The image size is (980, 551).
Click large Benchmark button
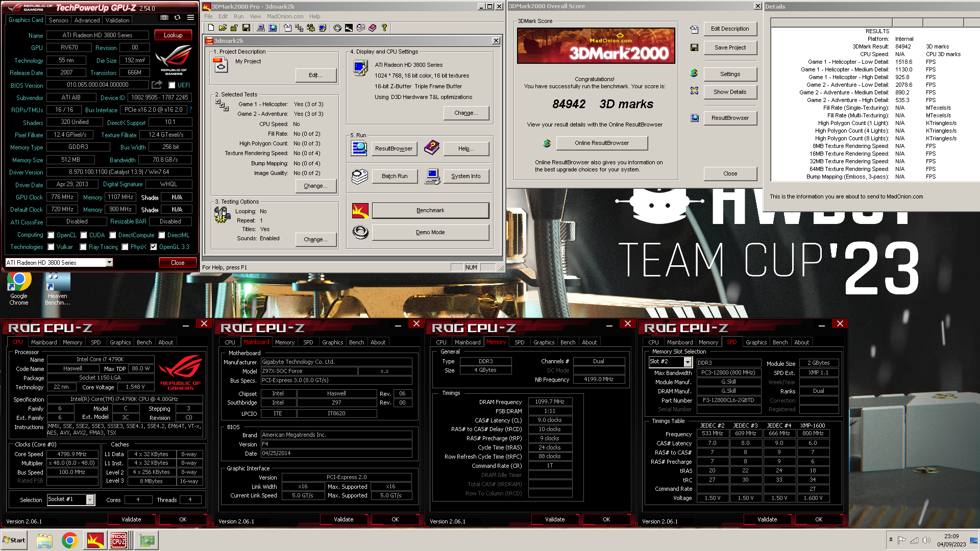click(430, 210)
